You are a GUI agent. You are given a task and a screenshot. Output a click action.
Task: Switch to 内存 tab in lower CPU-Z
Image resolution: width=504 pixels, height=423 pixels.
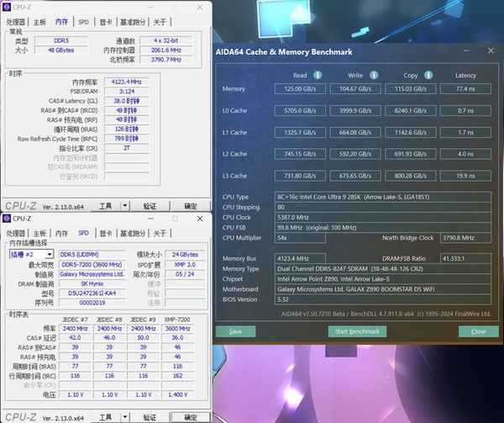point(61,233)
